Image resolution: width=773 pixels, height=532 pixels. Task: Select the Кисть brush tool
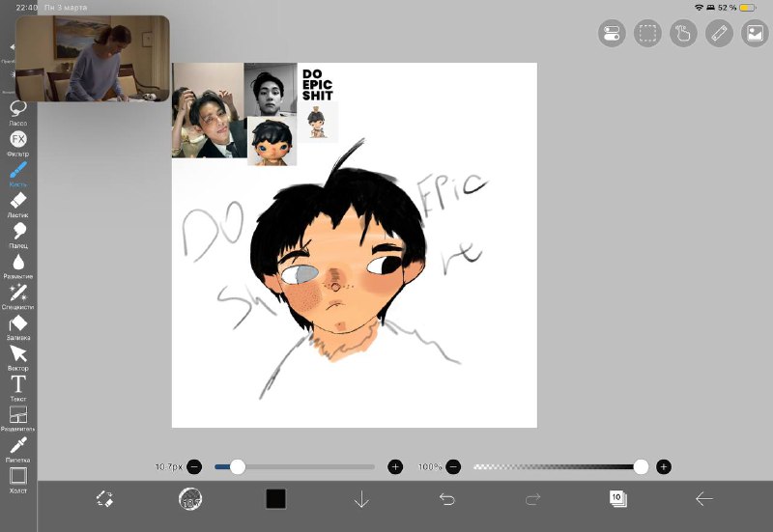coord(17,171)
